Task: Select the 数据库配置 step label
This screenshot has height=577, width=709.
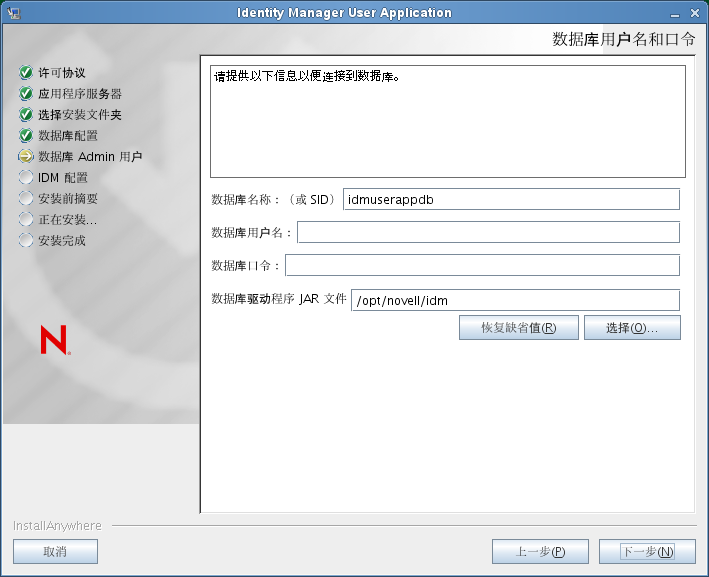Action: coord(68,135)
